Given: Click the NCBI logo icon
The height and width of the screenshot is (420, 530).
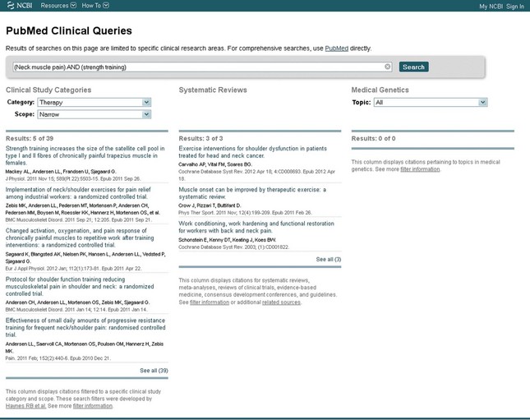Looking at the screenshot, I should click(x=8, y=6).
